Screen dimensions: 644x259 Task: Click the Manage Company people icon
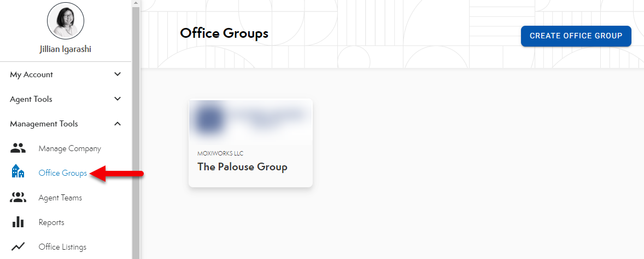coord(18,148)
